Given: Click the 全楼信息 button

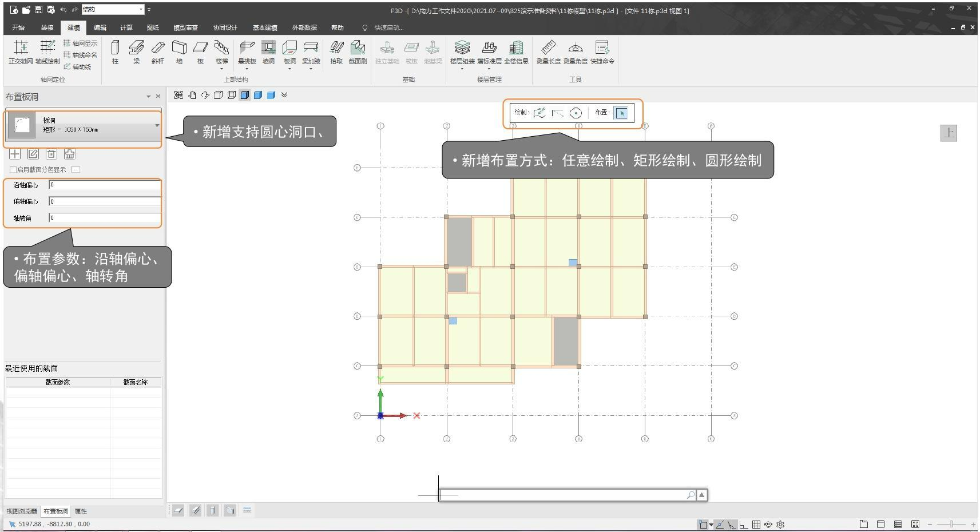Looking at the screenshot, I should coord(516,52).
